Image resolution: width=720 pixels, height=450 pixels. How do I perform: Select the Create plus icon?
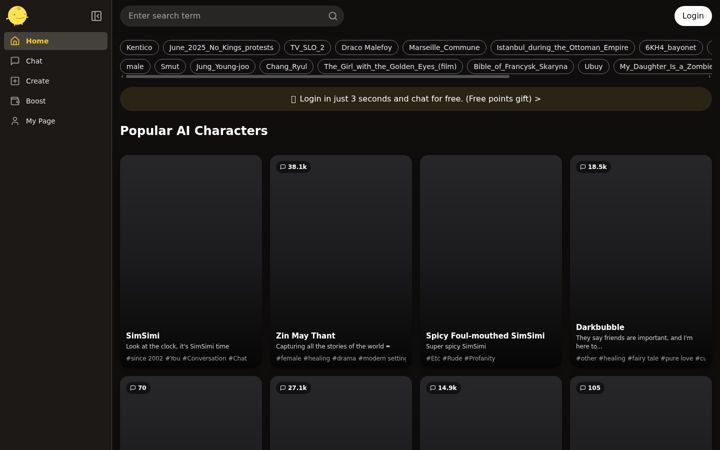[15, 81]
